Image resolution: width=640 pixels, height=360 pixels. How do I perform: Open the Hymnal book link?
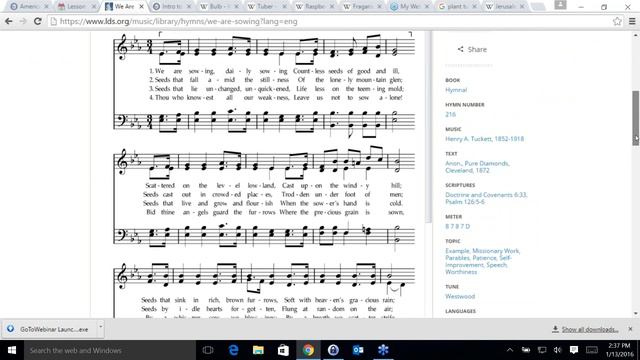point(456,90)
